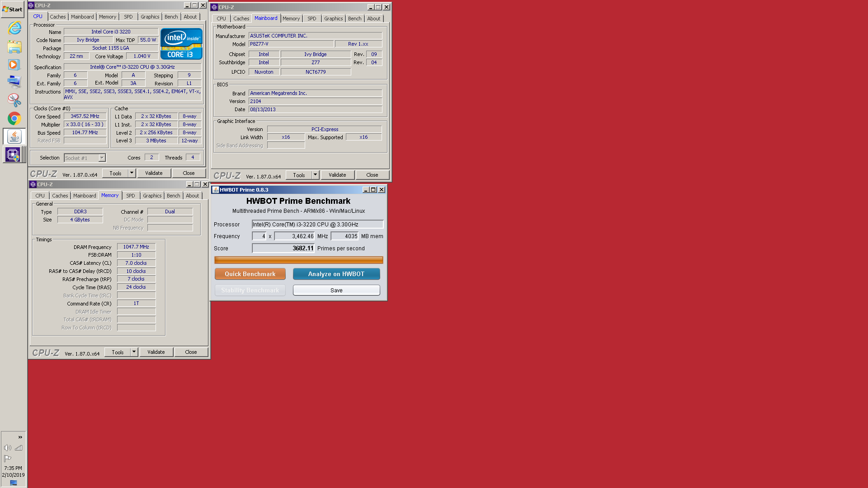The width and height of the screenshot is (868, 488).
Task: Click the CPU-Z title icon in Memory window
Action: tap(33, 184)
